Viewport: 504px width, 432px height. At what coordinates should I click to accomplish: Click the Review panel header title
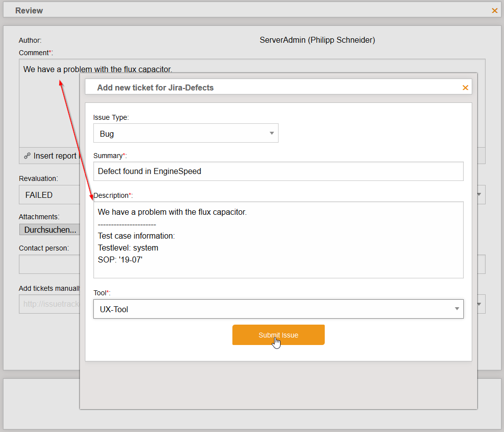pyautogui.click(x=29, y=10)
